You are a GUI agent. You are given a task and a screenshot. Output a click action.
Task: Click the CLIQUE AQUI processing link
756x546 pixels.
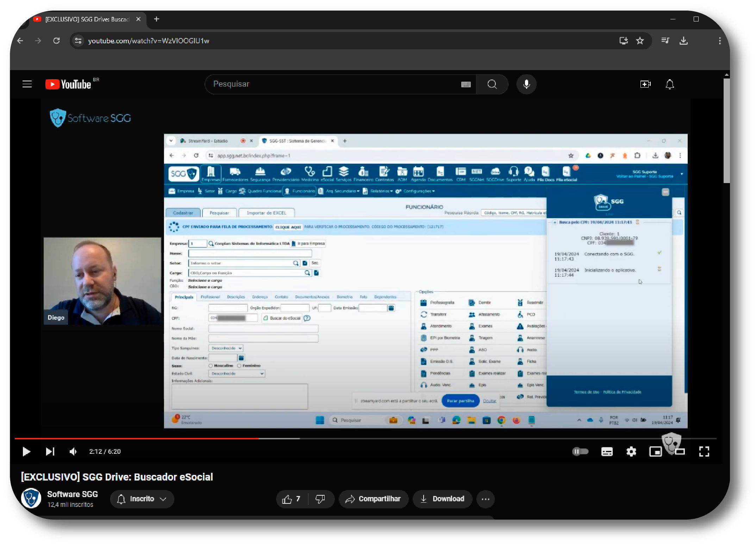tap(288, 227)
